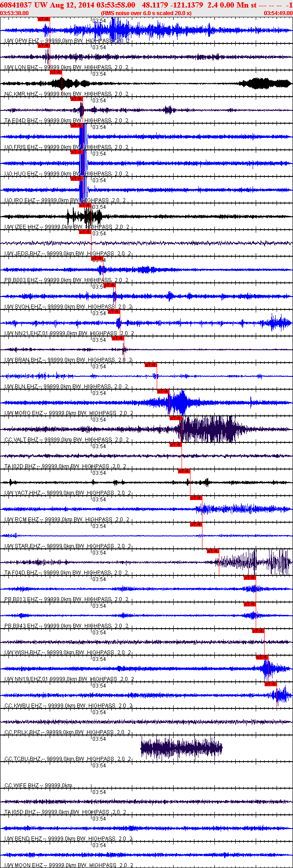The height and width of the screenshot is (868, 293).
Task: Click the pick marker on the UW MORO trace
Action: 163,391
